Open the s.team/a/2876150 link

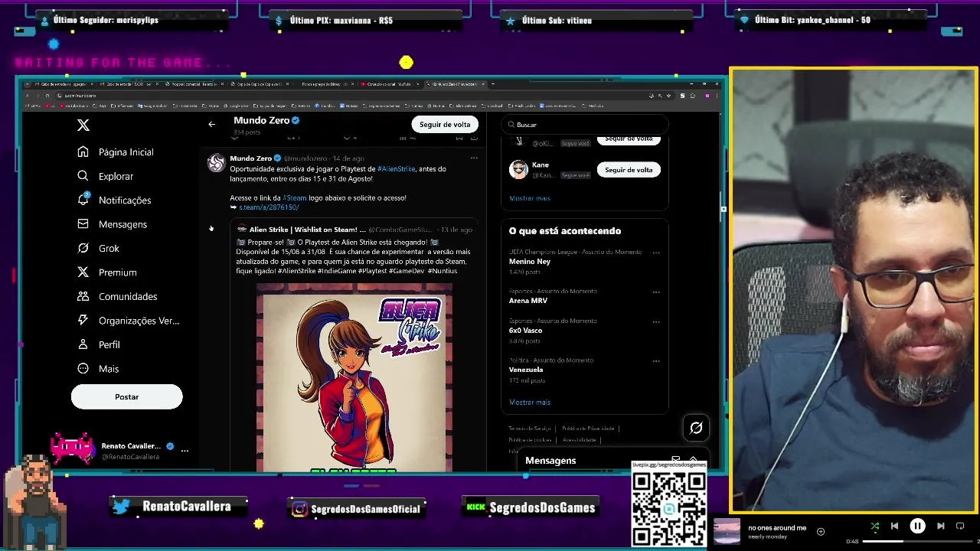[269, 207]
